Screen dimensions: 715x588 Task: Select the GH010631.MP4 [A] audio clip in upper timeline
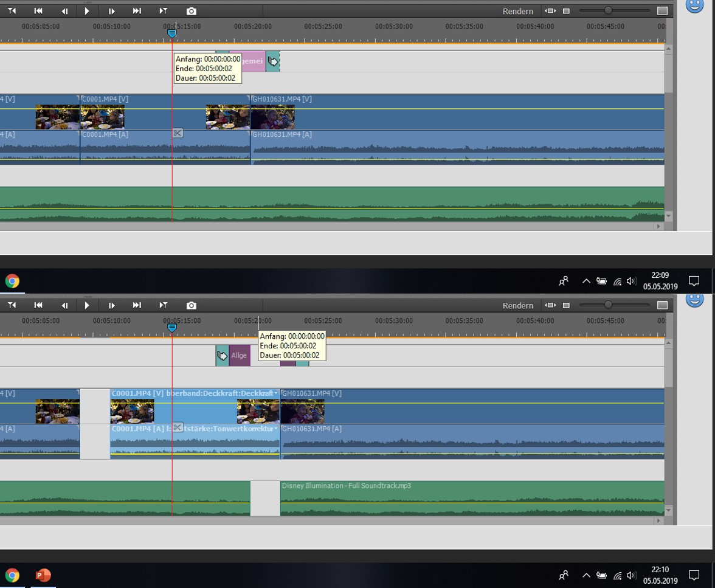tap(457, 147)
